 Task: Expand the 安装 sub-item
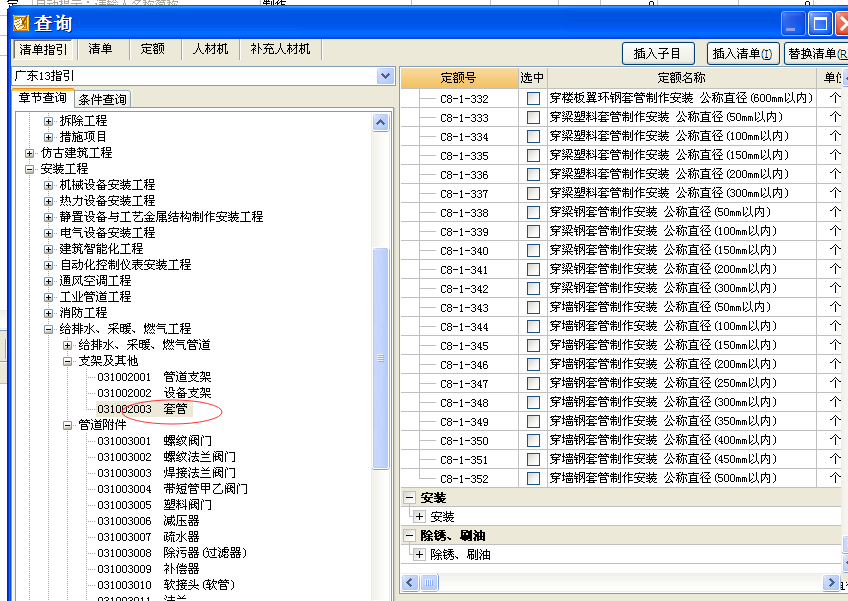419,517
